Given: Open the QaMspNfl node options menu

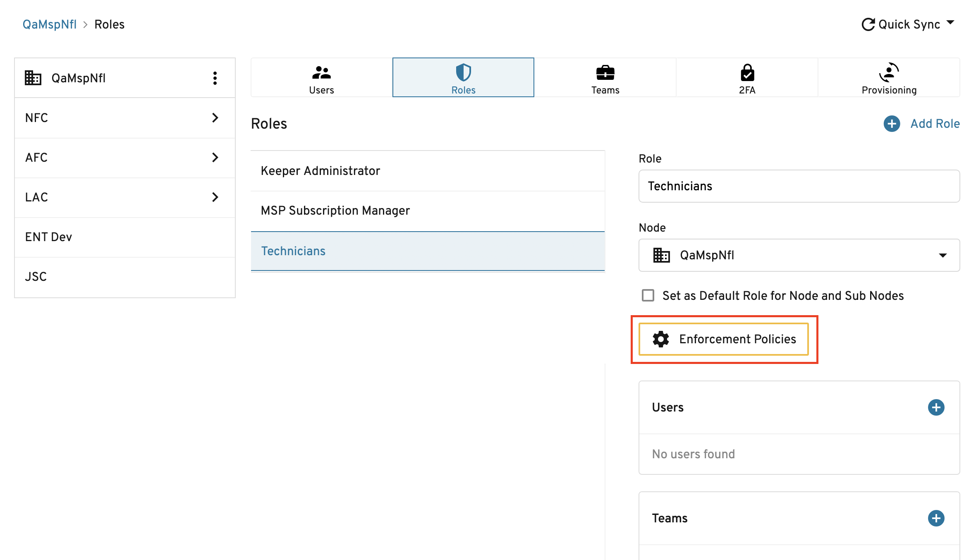Looking at the screenshot, I should click(215, 78).
